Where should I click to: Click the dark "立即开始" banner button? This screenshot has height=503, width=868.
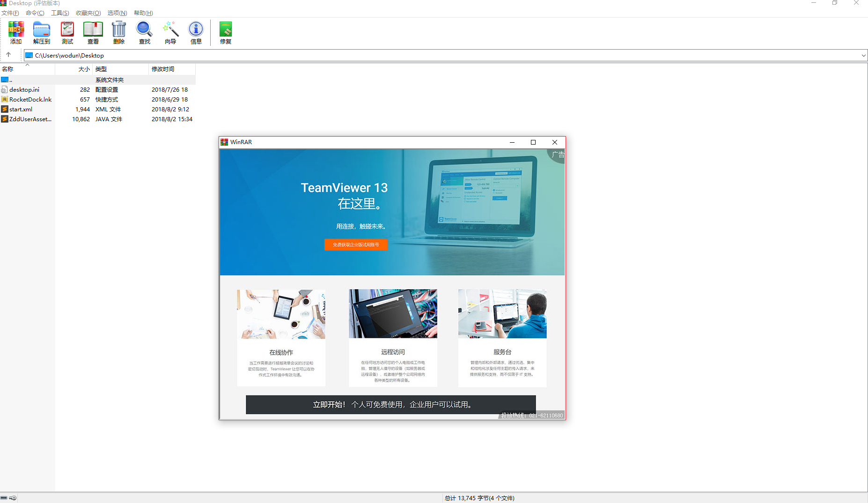390,404
